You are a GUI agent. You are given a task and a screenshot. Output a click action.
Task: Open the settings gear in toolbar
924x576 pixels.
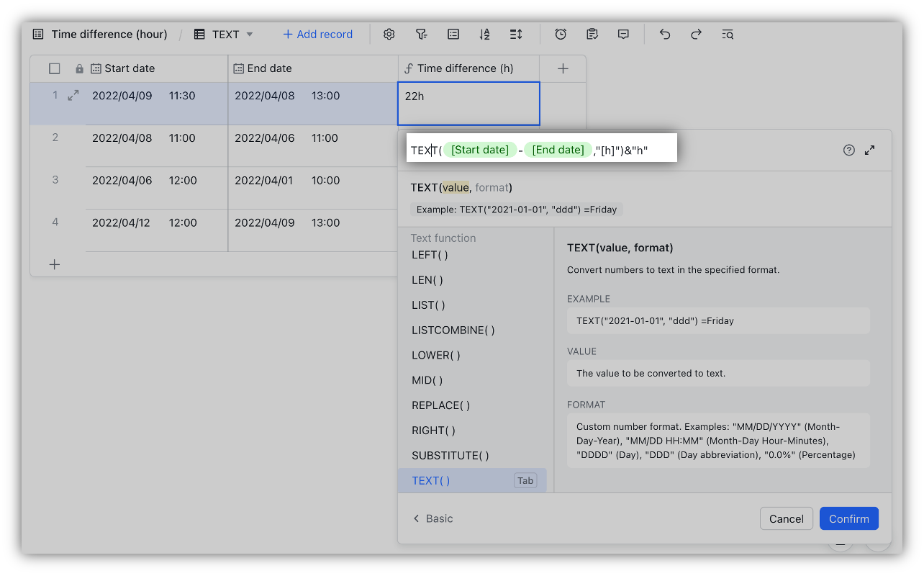click(x=389, y=35)
